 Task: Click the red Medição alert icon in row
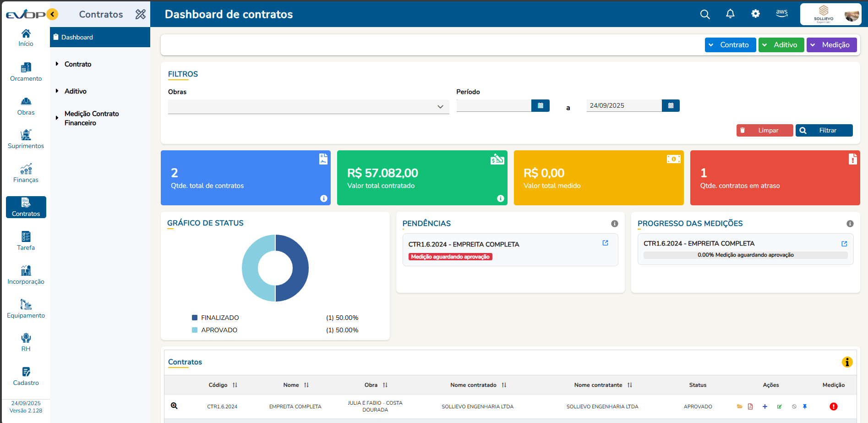(833, 407)
